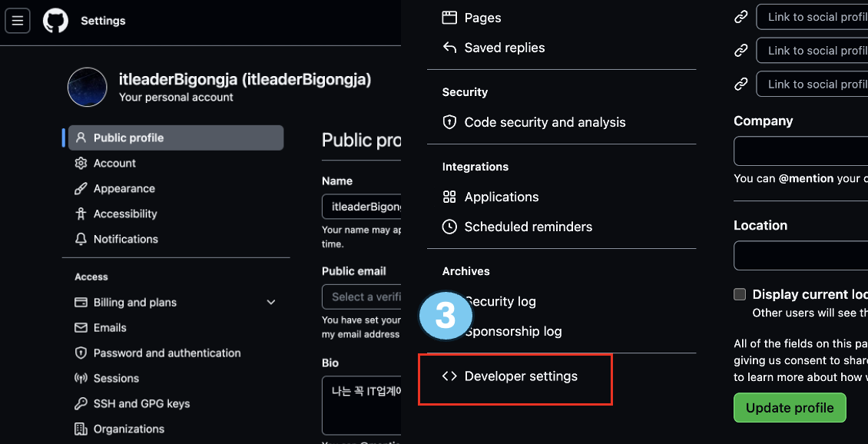Click the Billing and plans card icon
Image resolution: width=868 pixels, height=444 pixels.
[x=81, y=303]
